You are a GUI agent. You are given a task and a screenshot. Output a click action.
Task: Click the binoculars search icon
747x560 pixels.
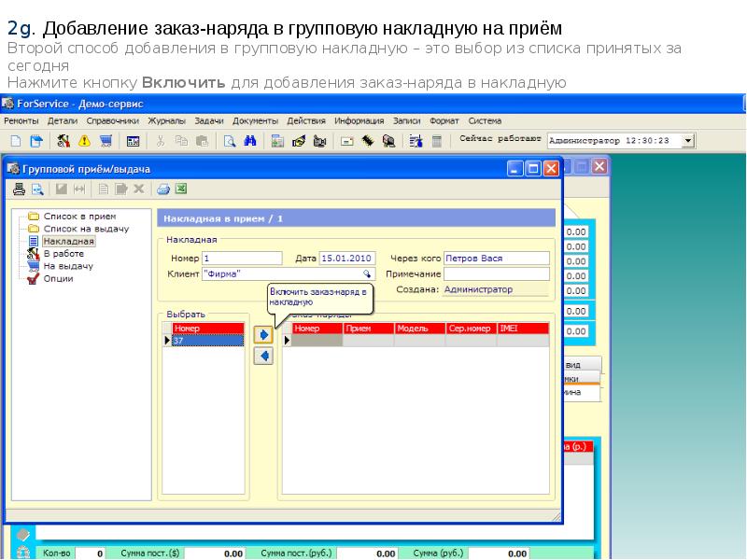pos(250,141)
